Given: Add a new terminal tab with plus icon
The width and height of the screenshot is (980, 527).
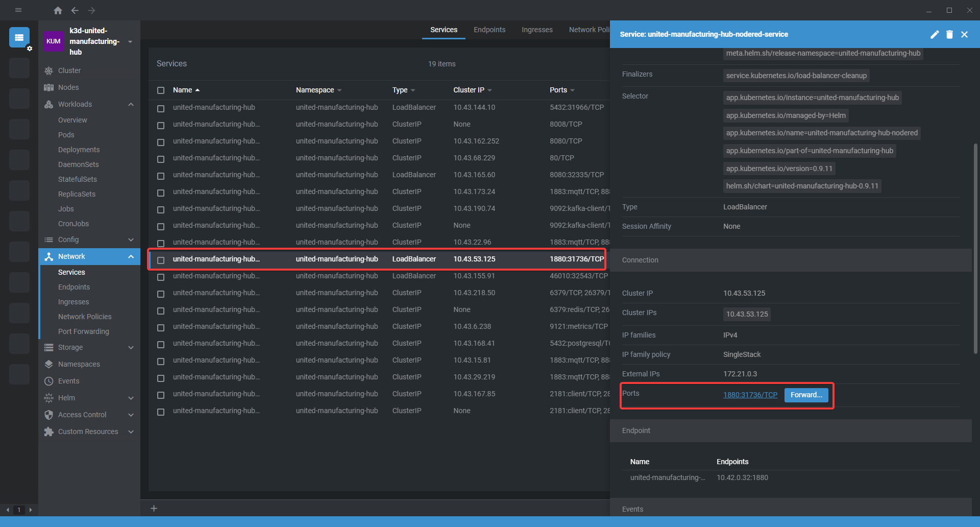Looking at the screenshot, I should coord(154,508).
